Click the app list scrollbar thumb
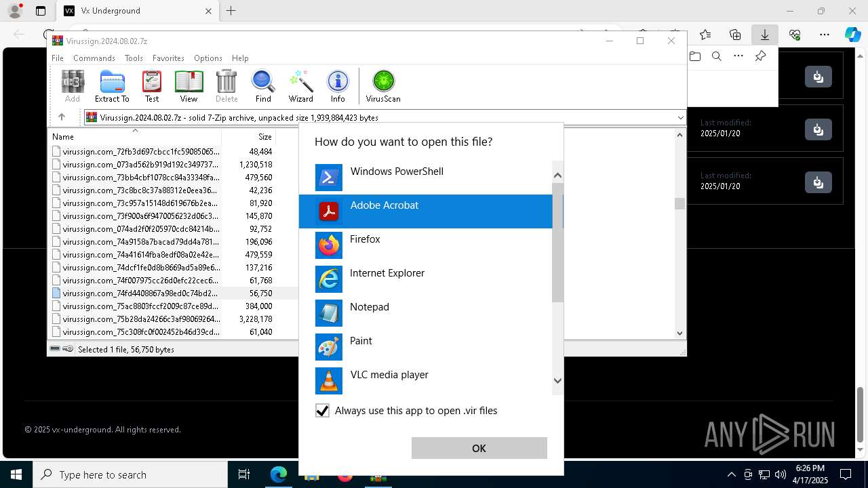Image resolution: width=868 pixels, height=488 pixels. 557,242
